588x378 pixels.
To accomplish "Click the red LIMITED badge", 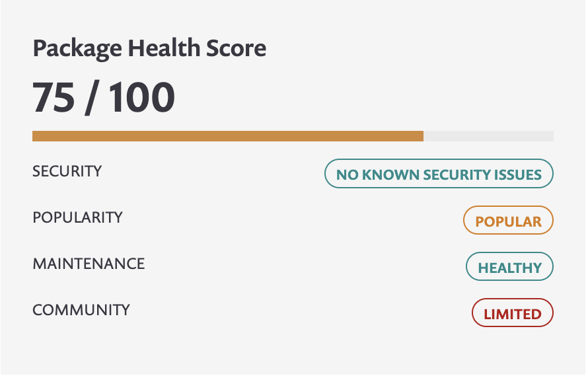I will [x=512, y=314].
